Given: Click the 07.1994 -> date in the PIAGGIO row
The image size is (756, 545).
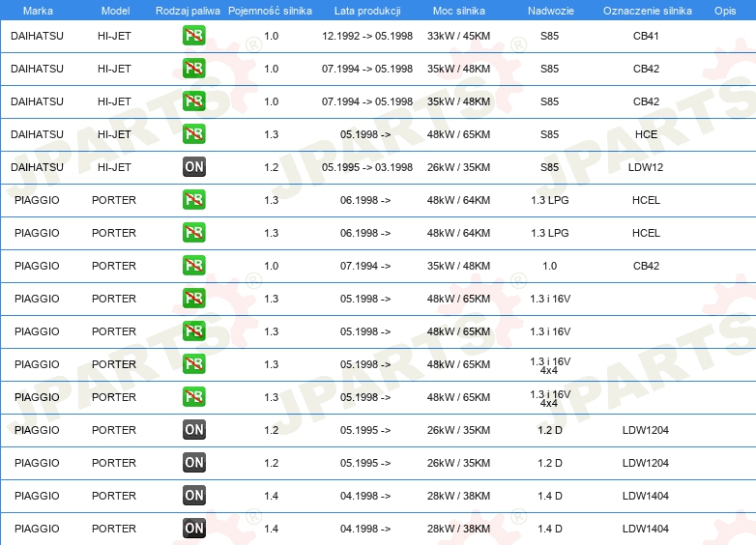Looking at the screenshot, I should [365, 266].
